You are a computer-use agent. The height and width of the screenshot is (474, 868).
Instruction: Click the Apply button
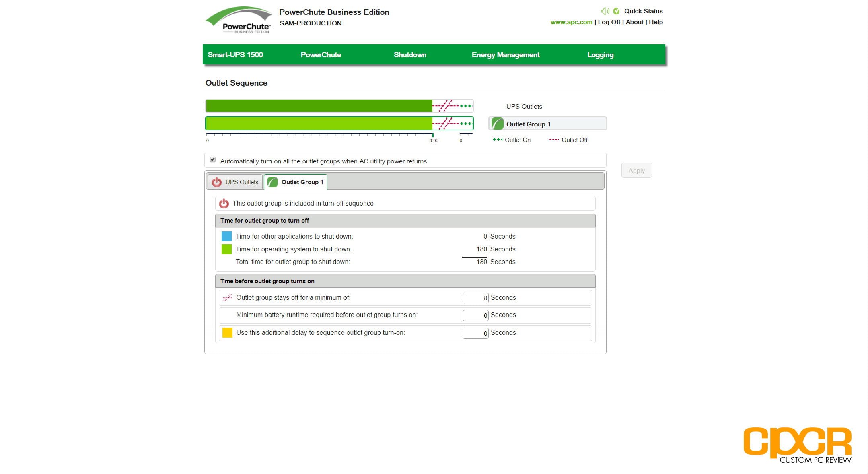tap(636, 171)
